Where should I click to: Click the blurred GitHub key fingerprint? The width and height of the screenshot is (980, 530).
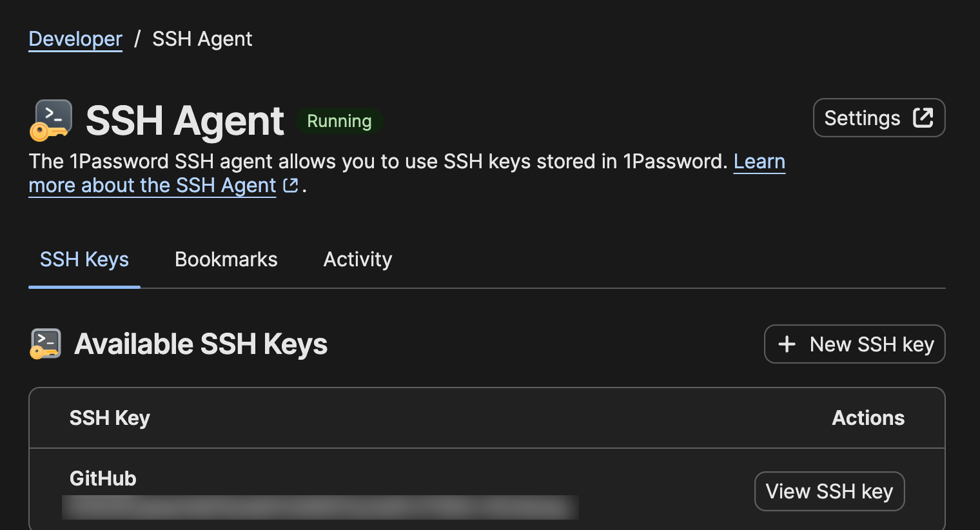[x=320, y=507]
